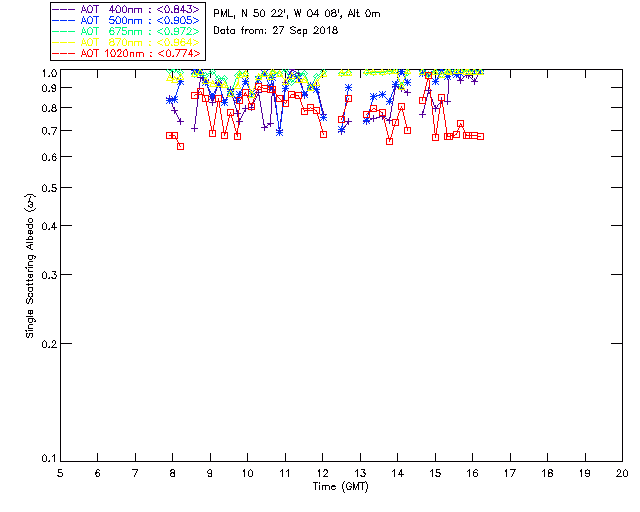Click the y-axis tick label 0.2
Viewport: 640px width, 512px height.
[46, 343]
